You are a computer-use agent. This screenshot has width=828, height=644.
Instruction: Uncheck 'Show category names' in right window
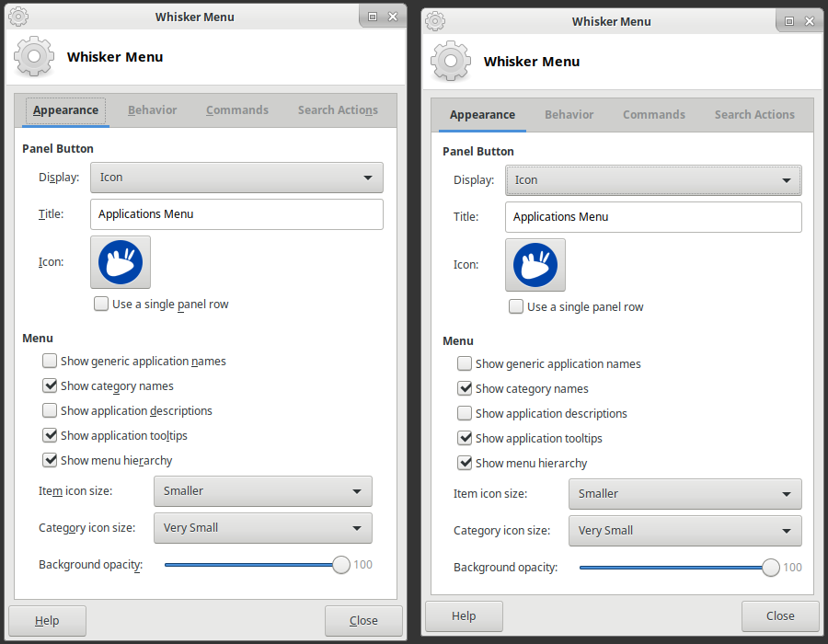click(465, 389)
